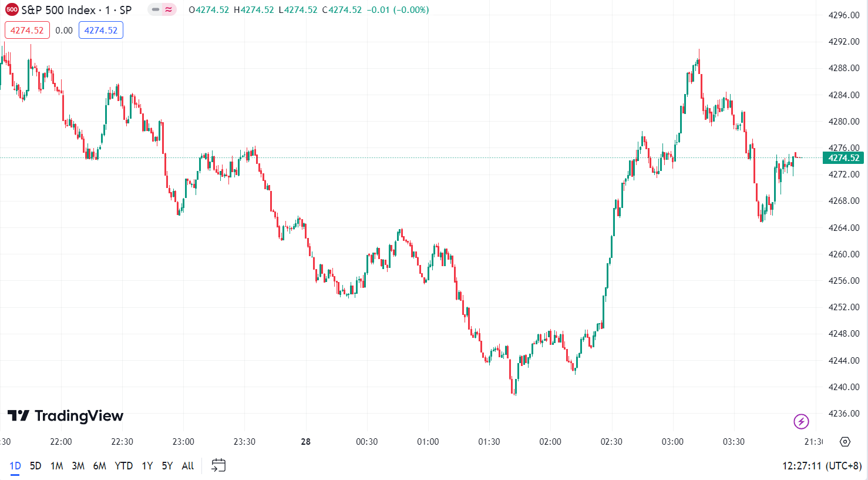Click the spread value 0.00
The width and height of the screenshot is (868, 480).
coord(64,31)
